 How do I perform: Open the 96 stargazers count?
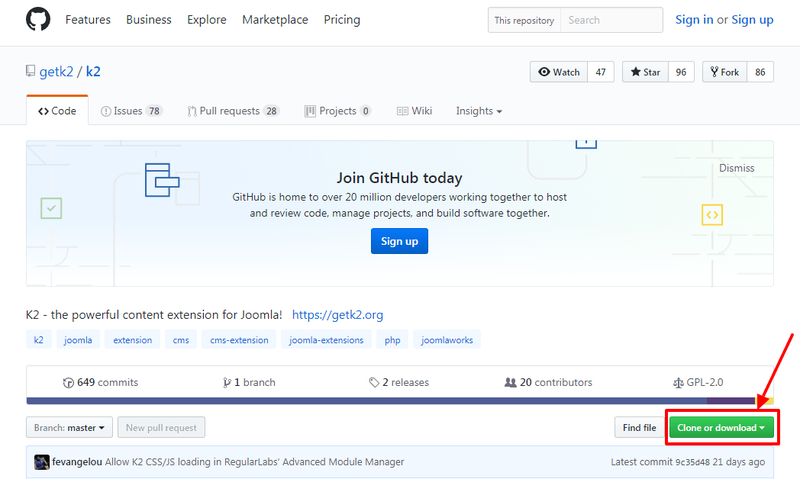[681, 72]
